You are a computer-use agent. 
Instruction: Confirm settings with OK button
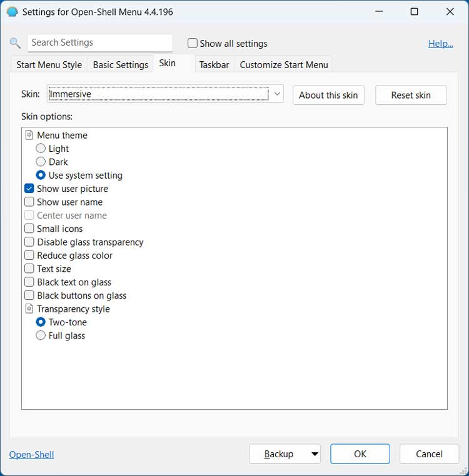(360, 454)
